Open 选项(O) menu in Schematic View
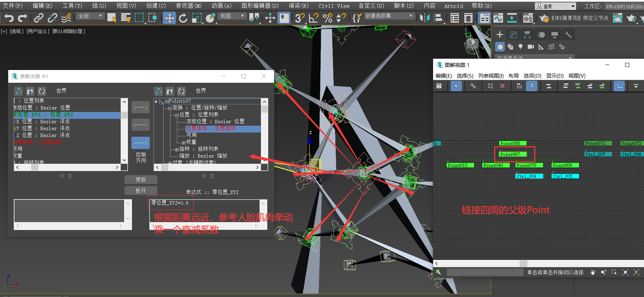The width and height of the screenshot is (644, 297). tap(532, 76)
